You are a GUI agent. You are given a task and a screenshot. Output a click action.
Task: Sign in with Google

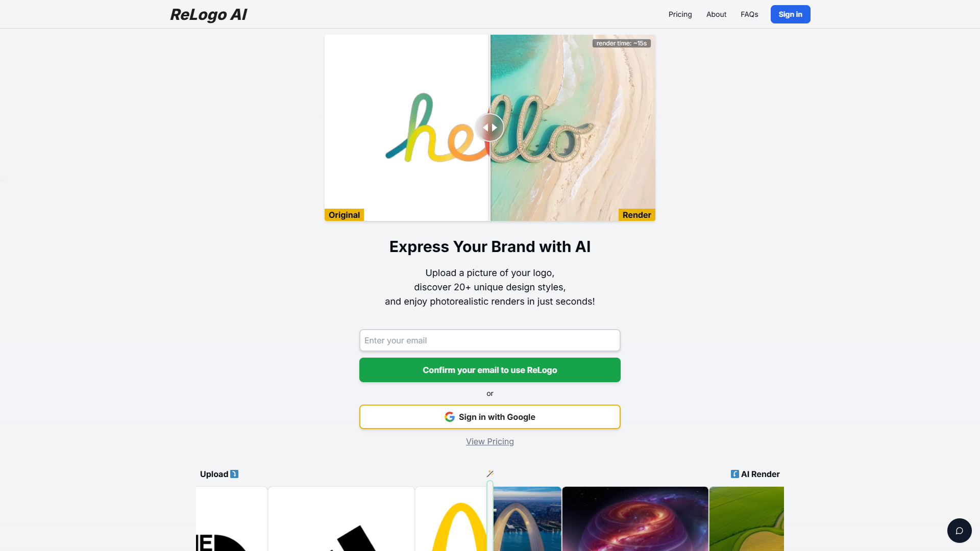pyautogui.click(x=490, y=417)
